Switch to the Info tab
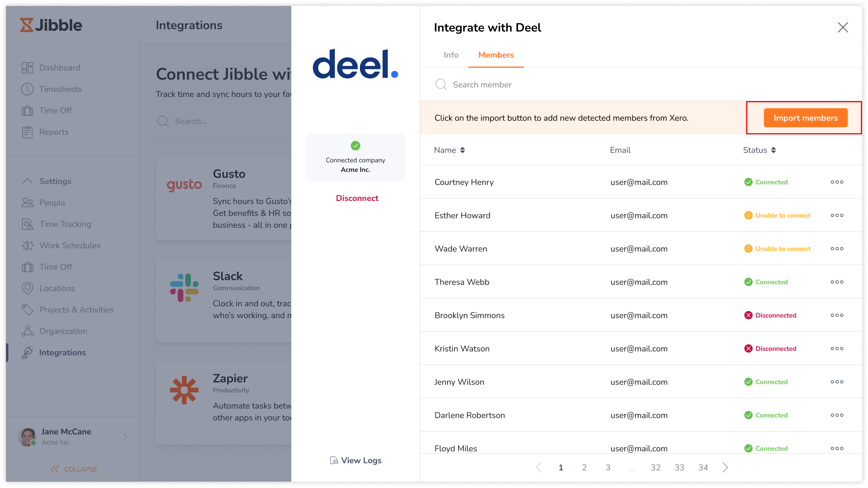This screenshot has width=868, height=488. (451, 55)
